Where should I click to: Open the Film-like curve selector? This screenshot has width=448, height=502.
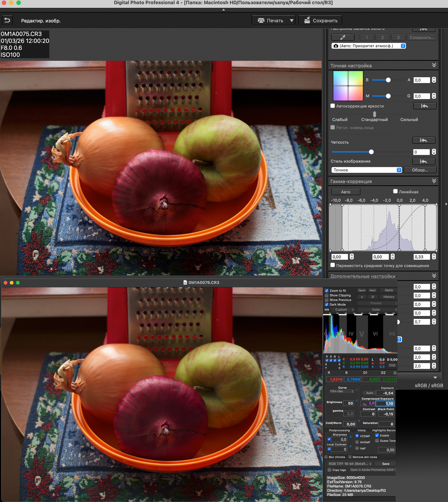point(342,392)
